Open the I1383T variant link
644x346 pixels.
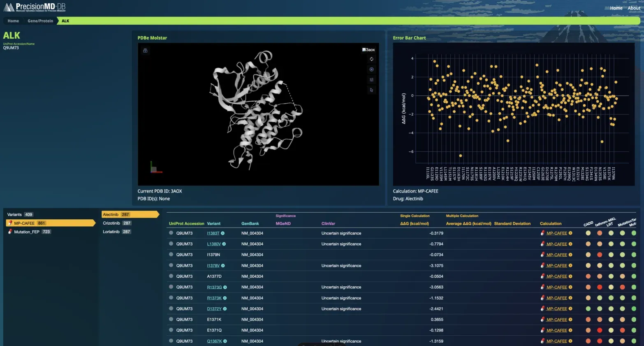point(213,233)
